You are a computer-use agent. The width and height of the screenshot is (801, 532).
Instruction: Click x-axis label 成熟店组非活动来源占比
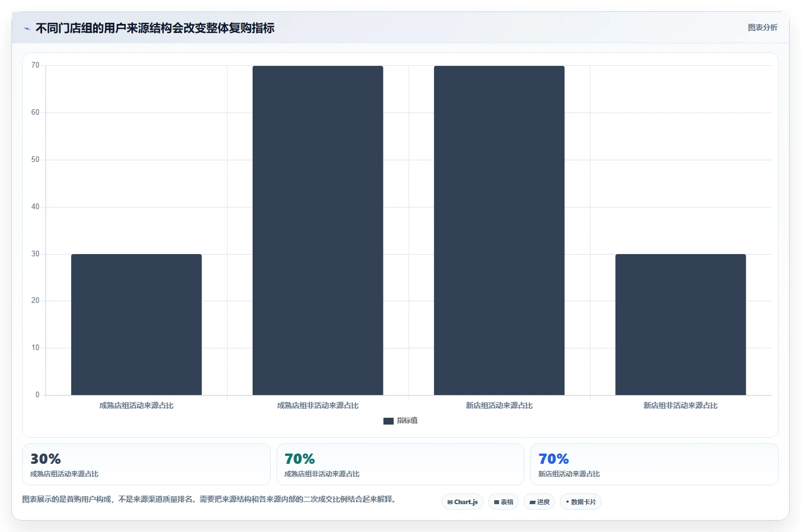pyautogui.click(x=318, y=406)
